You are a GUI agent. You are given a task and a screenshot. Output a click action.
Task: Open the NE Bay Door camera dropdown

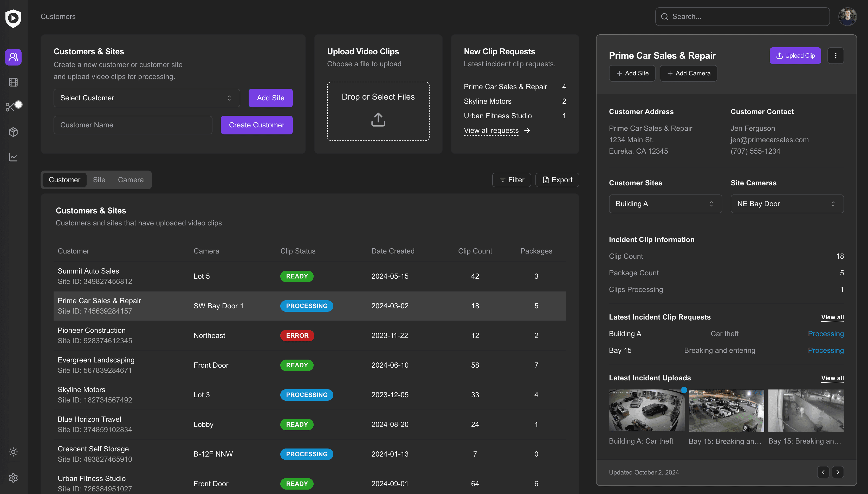(787, 204)
